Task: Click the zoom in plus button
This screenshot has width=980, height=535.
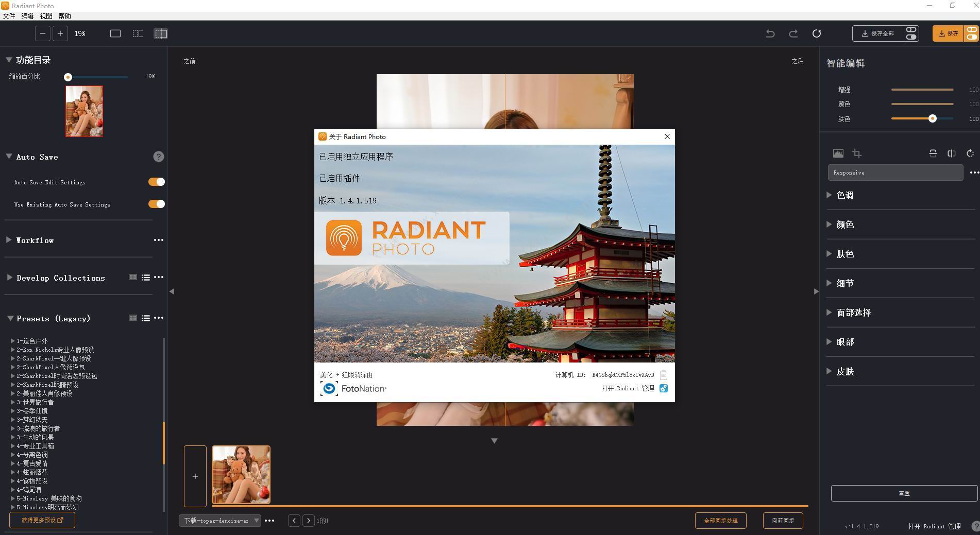Action: (x=60, y=33)
